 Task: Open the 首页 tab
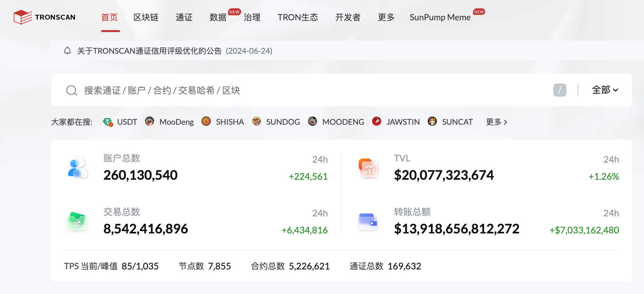[109, 17]
